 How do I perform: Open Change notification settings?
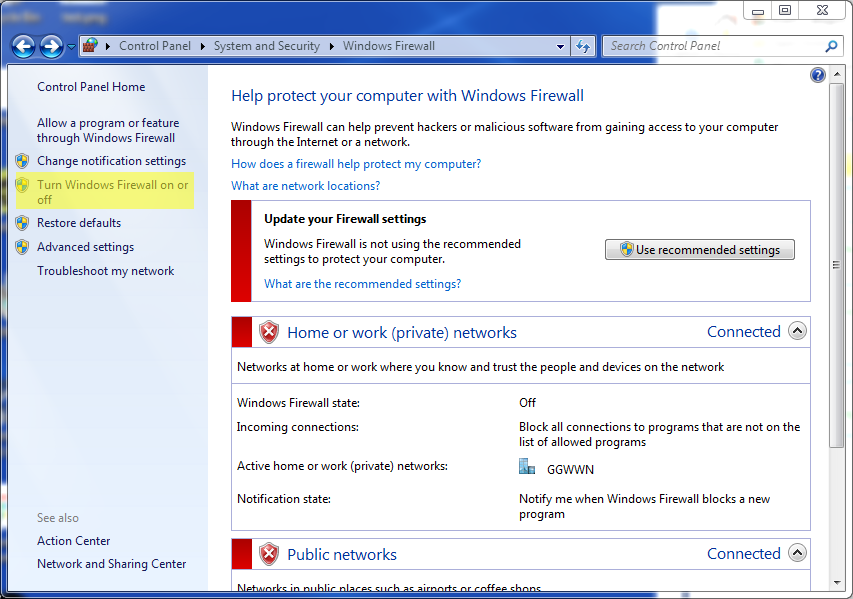(112, 161)
